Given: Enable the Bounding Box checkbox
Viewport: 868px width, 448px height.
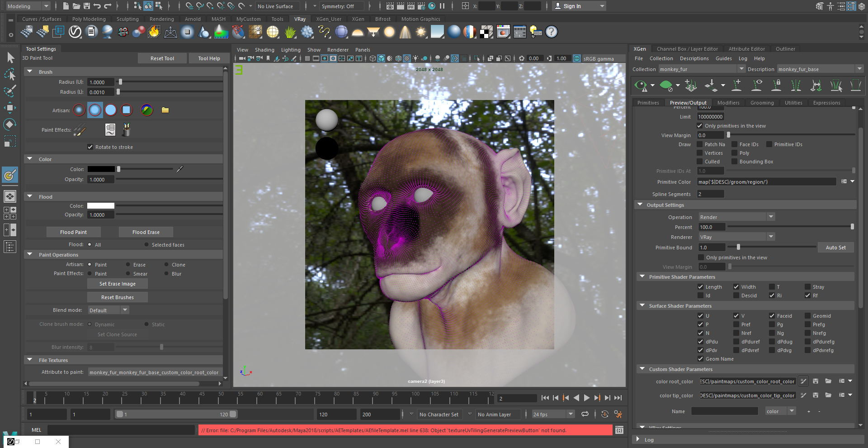Looking at the screenshot, I should (735, 162).
